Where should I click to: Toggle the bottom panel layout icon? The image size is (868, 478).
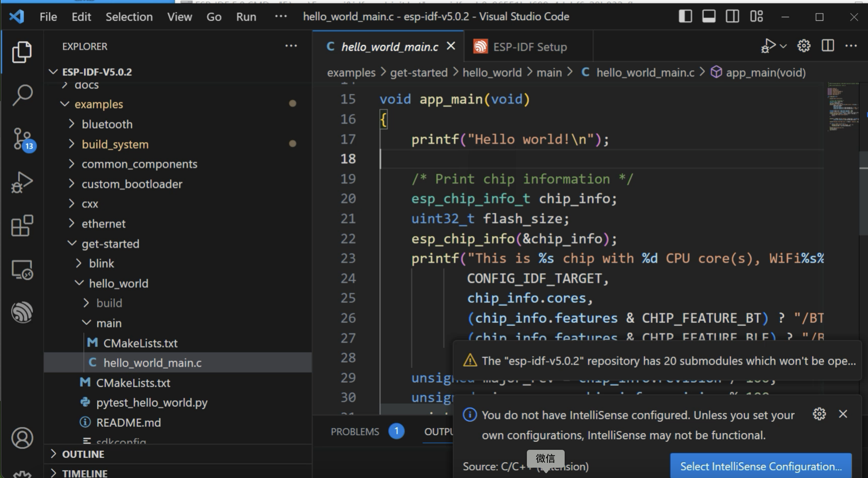[709, 16]
